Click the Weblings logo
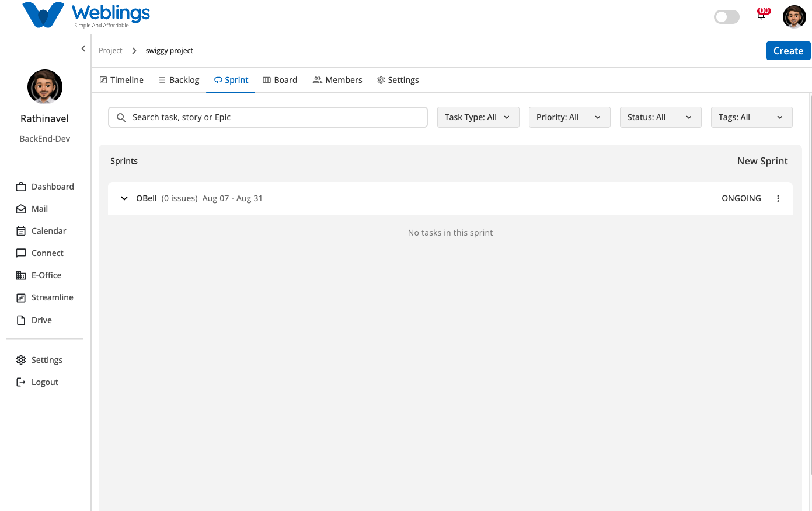The width and height of the screenshot is (812, 511). [x=86, y=15]
